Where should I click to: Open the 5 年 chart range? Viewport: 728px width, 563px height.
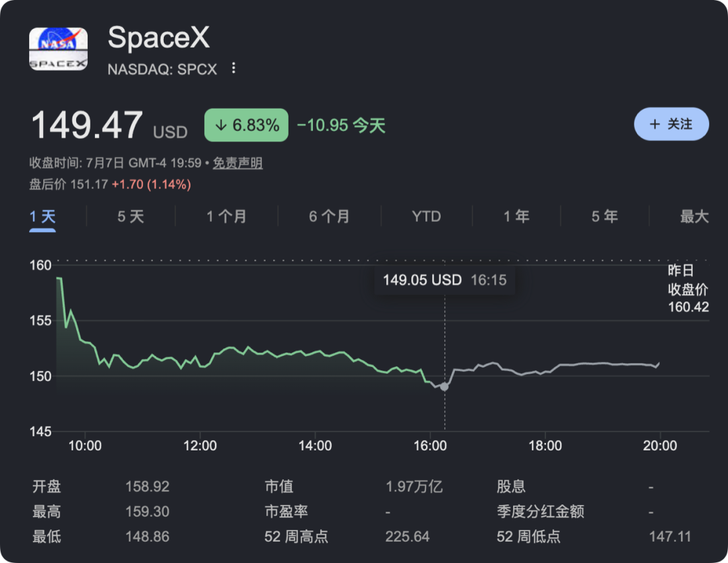pyautogui.click(x=605, y=216)
